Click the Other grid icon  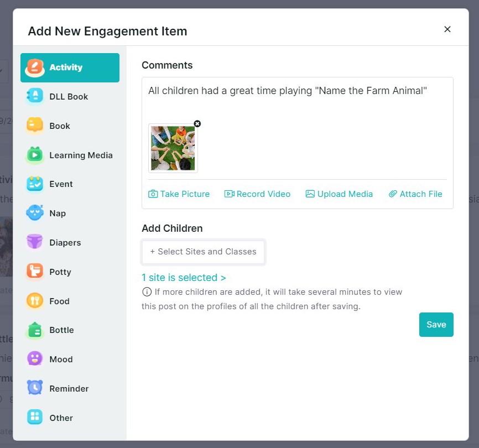pyautogui.click(x=35, y=418)
